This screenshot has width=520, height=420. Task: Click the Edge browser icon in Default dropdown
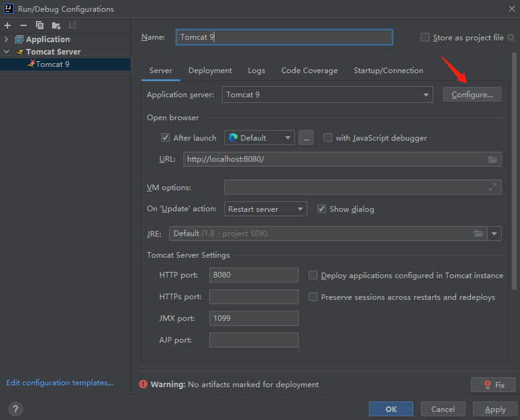[x=233, y=138]
